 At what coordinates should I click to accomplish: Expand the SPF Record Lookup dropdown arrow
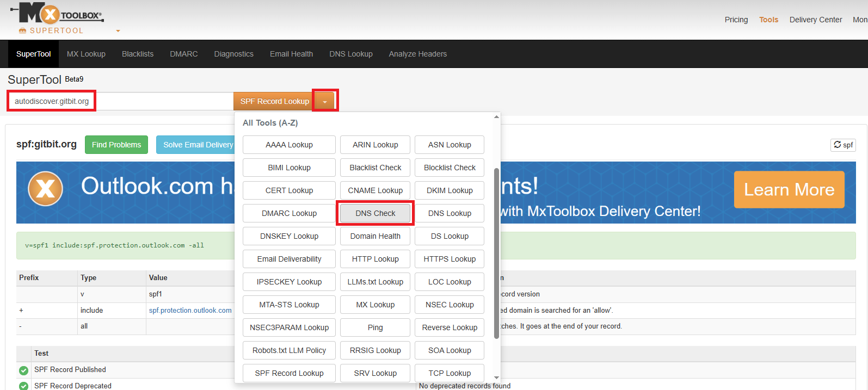(325, 101)
